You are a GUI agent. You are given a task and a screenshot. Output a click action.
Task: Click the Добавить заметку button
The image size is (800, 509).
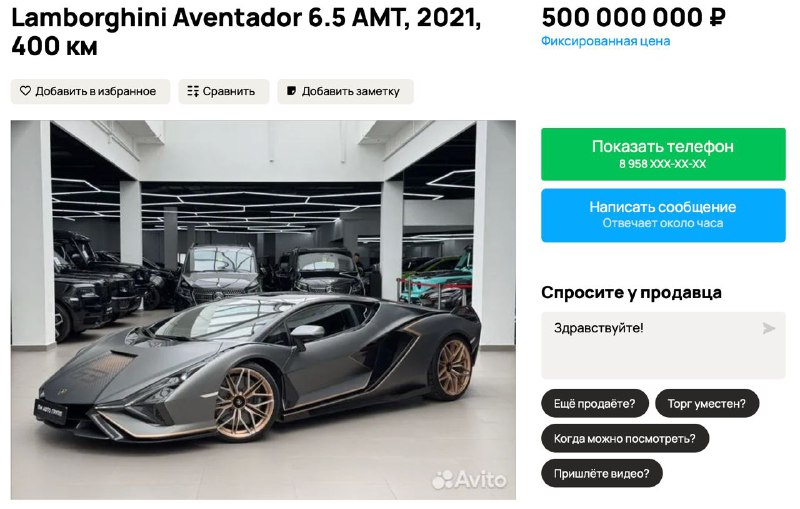tap(345, 91)
